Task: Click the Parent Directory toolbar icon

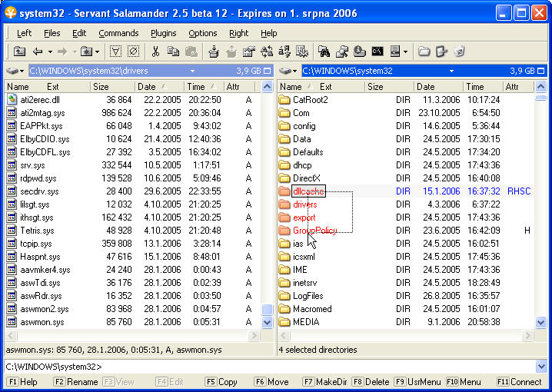Action: pos(19,51)
